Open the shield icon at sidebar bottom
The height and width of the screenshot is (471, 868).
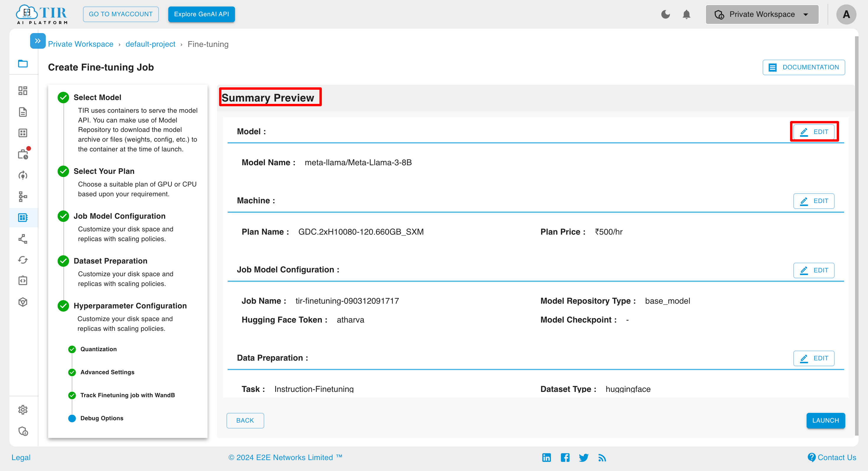pos(23,431)
